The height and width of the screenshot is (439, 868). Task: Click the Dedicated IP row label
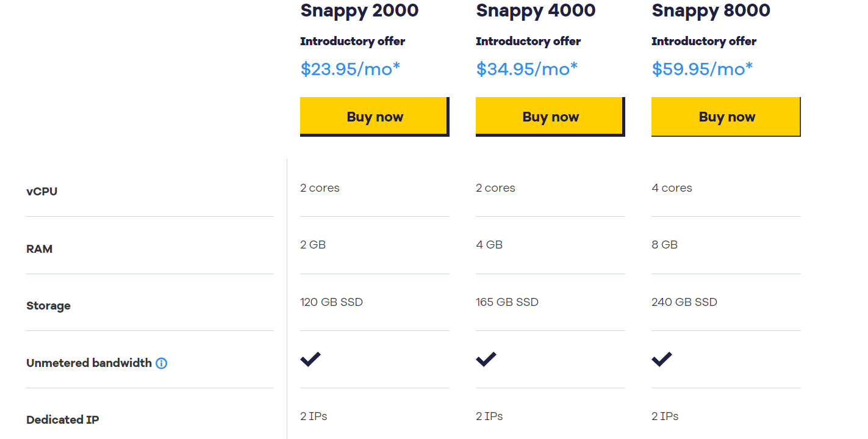[63, 420]
